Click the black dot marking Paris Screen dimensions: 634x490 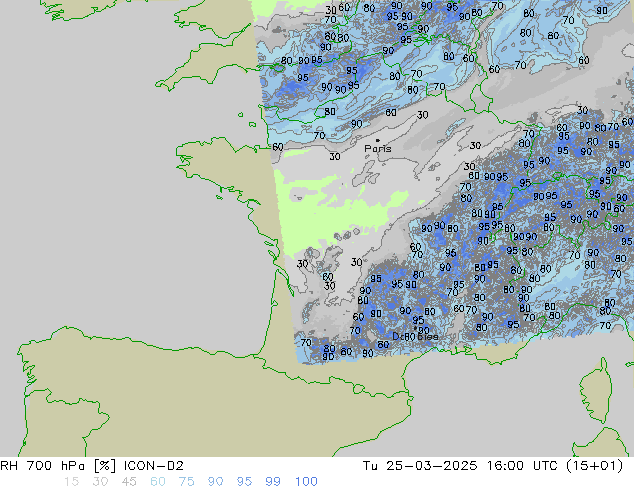378,140
